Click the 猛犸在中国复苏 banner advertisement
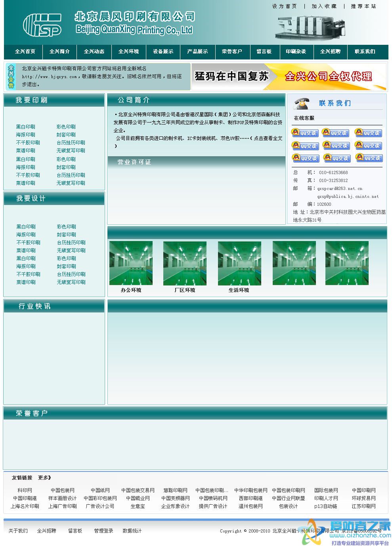This screenshot has width=392, height=546. point(289,76)
